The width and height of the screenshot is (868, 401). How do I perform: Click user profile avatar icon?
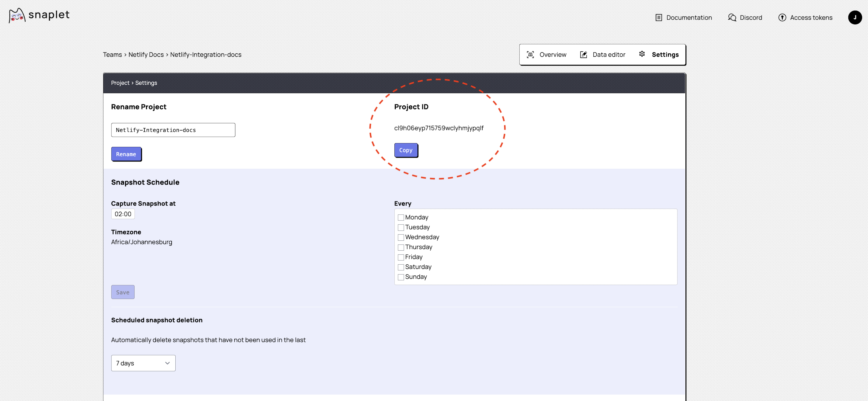[854, 17]
